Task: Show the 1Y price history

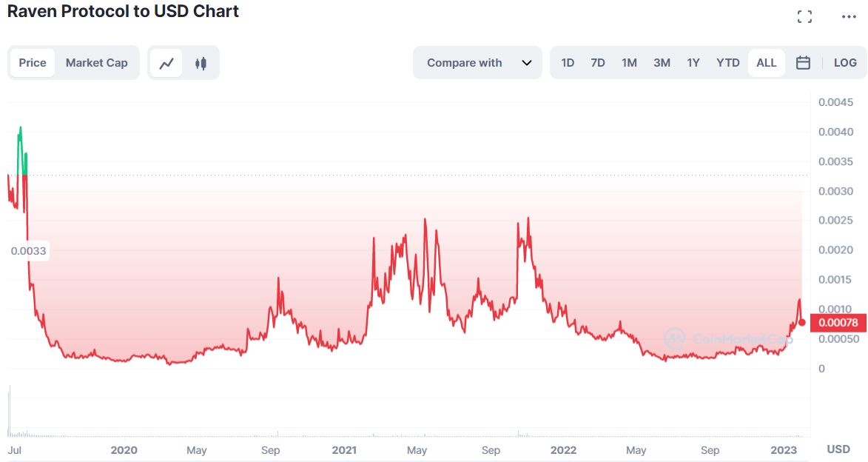Action: pos(693,63)
